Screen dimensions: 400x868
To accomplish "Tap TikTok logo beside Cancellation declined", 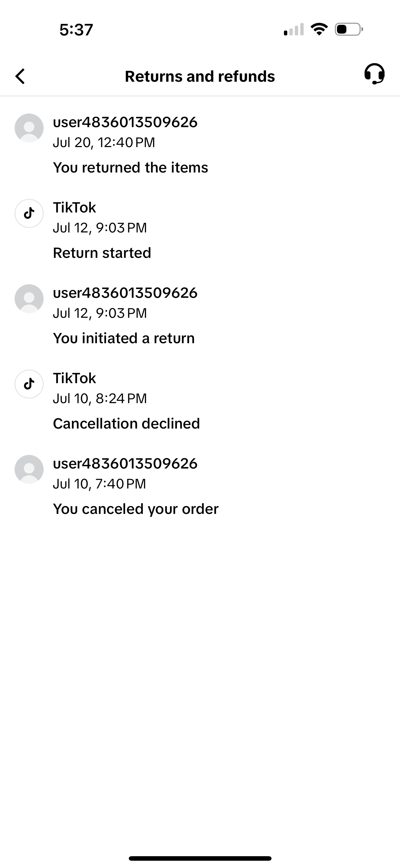I will (29, 384).
